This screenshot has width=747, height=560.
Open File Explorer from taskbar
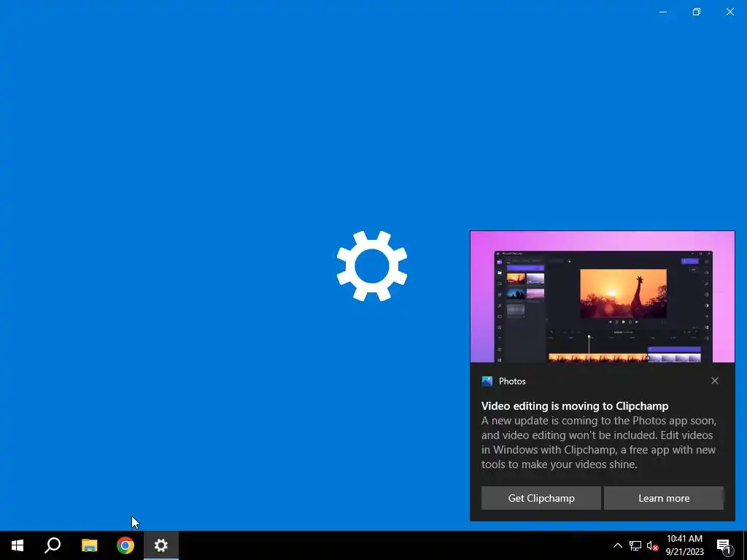(89, 545)
